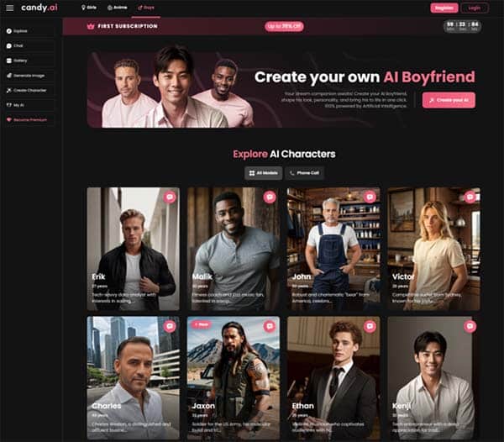
Task: Select the All Models filter
Action: click(264, 173)
